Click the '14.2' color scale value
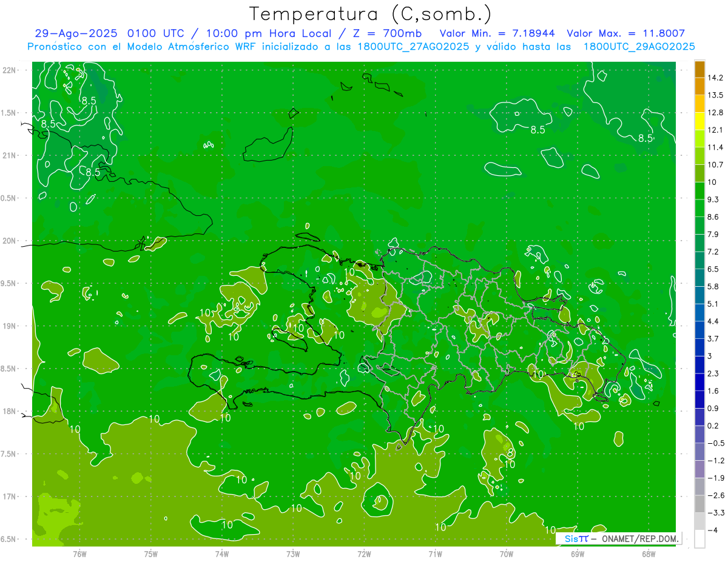The width and height of the screenshot is (728, 562). point(715,78)
